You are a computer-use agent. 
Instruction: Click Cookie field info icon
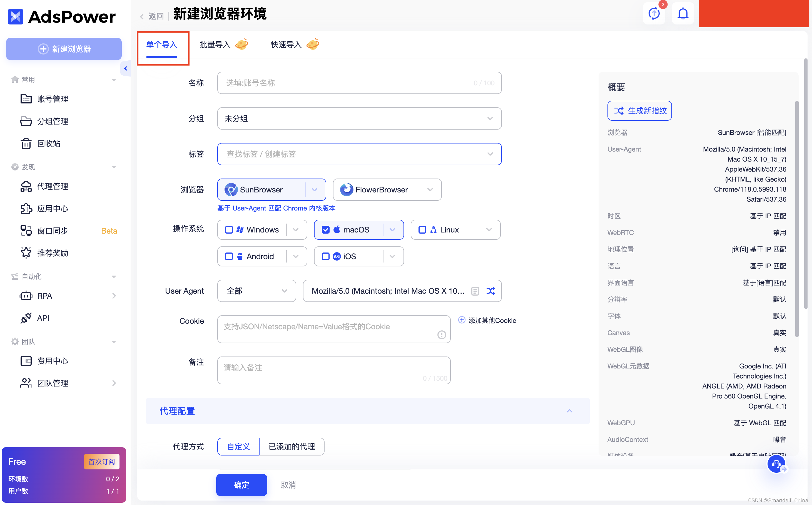click(x=441, y=335)
